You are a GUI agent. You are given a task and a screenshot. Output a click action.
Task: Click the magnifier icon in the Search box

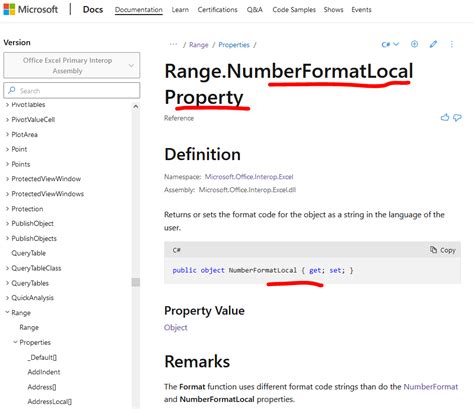(12, 90)
